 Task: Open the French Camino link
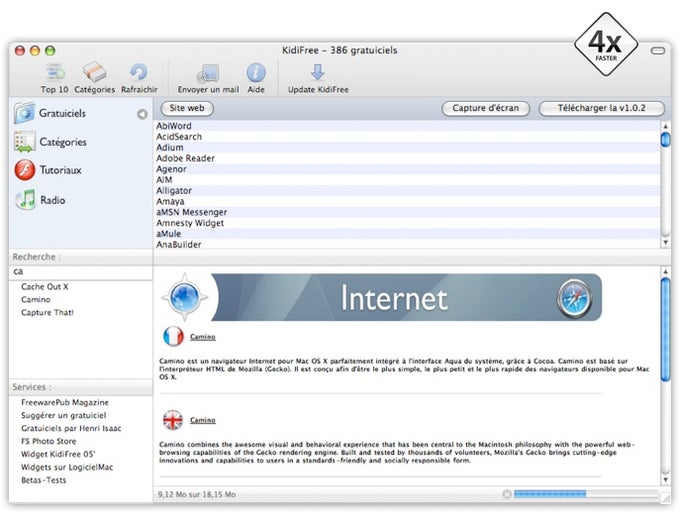tap(203, 337)
